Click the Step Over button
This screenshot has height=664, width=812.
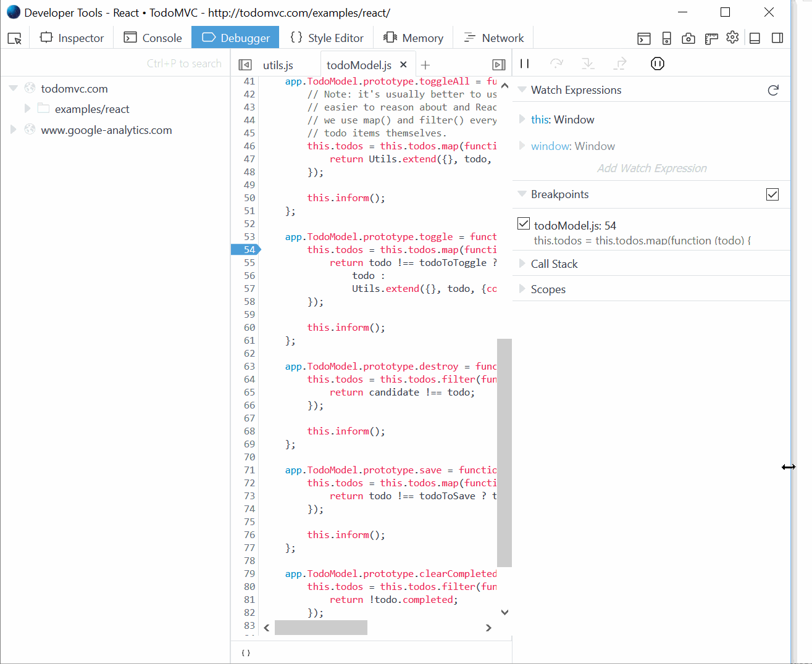pos(557,64)
